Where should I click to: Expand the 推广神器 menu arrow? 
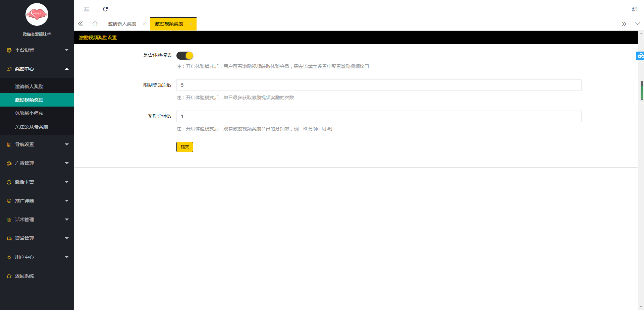coord(67,201)
